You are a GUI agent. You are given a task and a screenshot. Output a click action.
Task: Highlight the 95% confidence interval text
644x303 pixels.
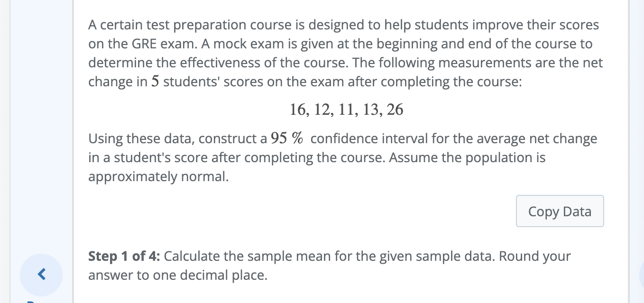284,138
